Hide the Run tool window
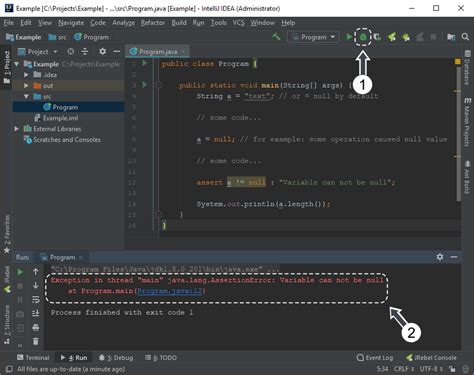 tap(454, 257)
